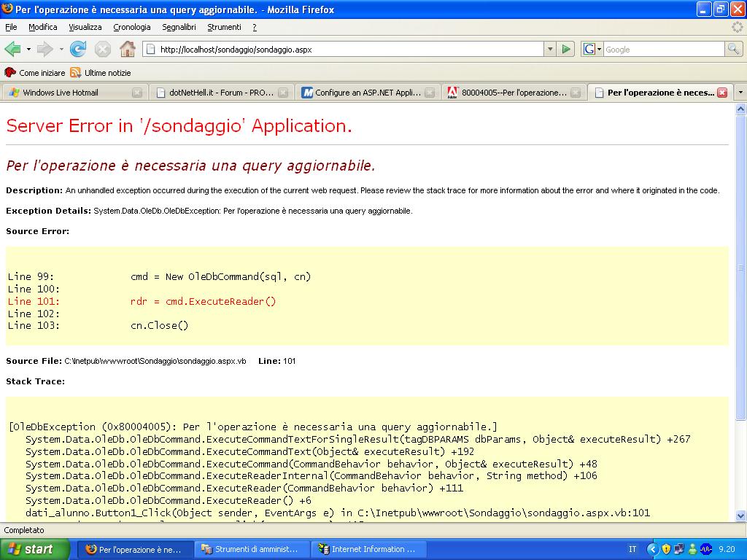The height and width of the screenshot is (560, 747).
Task: Click the grey Forward arrow button
Action: point(44,49)
